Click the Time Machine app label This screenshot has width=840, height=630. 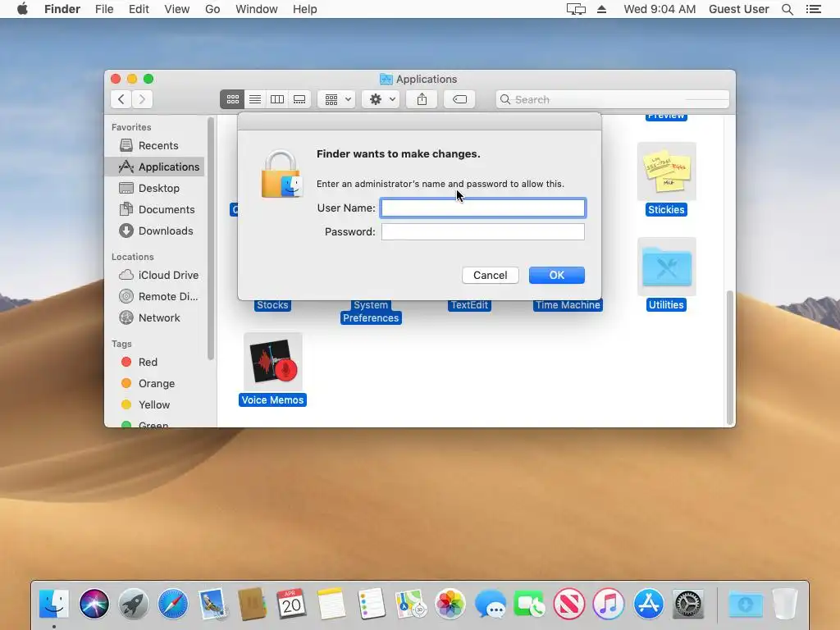[568, 305]
